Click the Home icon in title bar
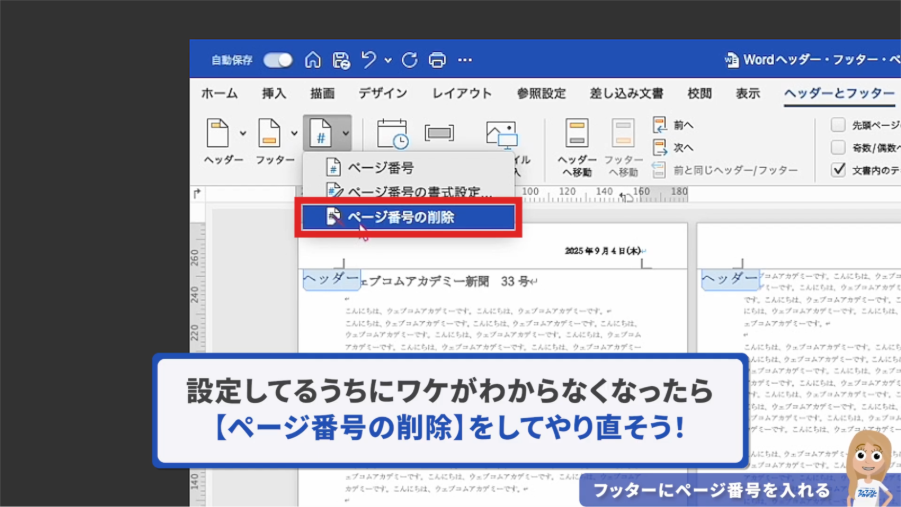Screen dimensions: 901x507 [x=313, y=60]
